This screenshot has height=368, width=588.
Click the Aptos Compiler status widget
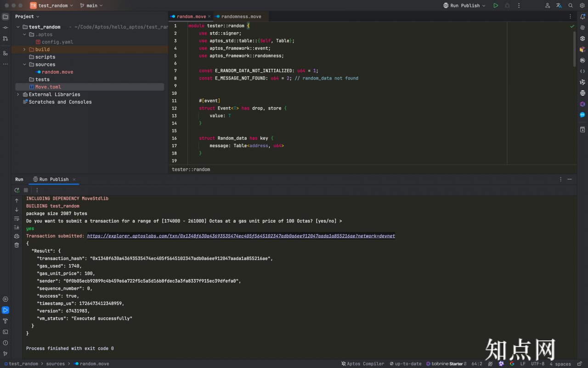363,364
